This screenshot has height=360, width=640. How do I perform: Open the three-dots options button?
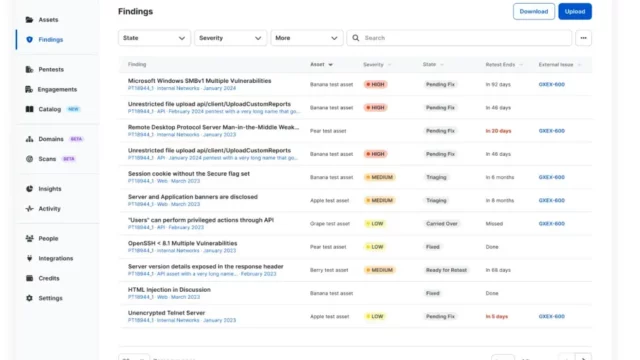click(x=583, y=38)
